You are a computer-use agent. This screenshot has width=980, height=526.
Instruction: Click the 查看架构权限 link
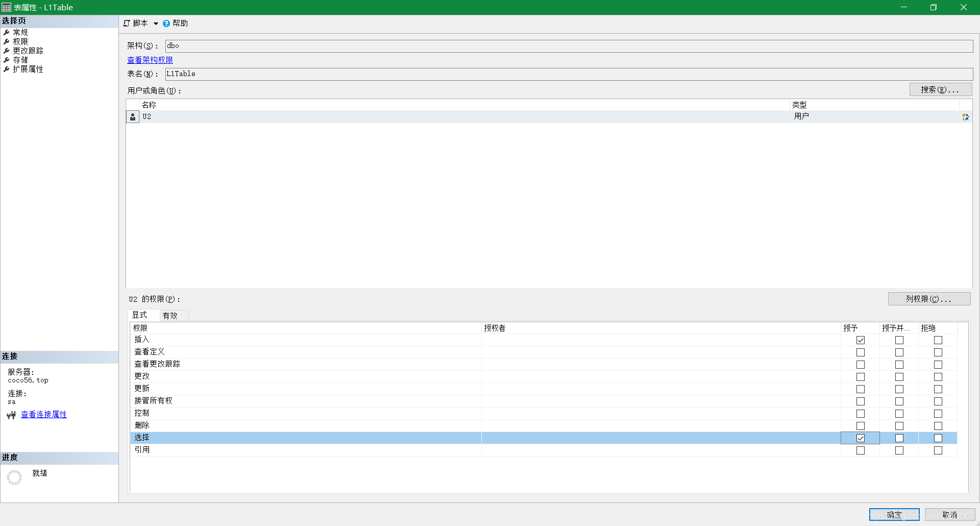tap(150, 60)
